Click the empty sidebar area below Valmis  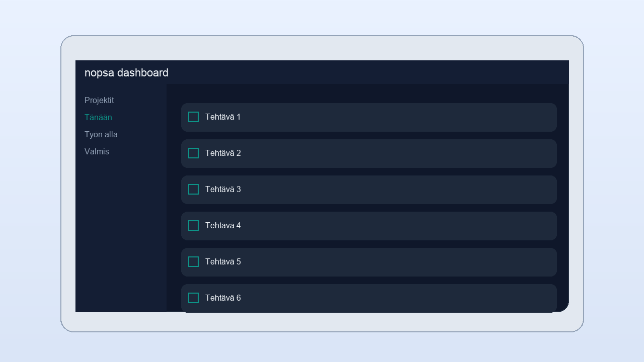click(121, 231)
